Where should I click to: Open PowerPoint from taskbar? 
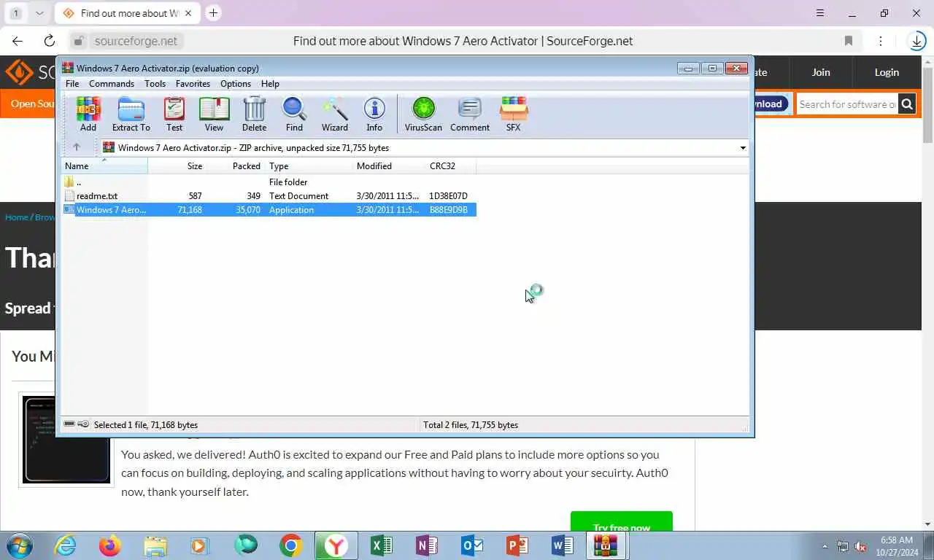click(x=517, y=545)
